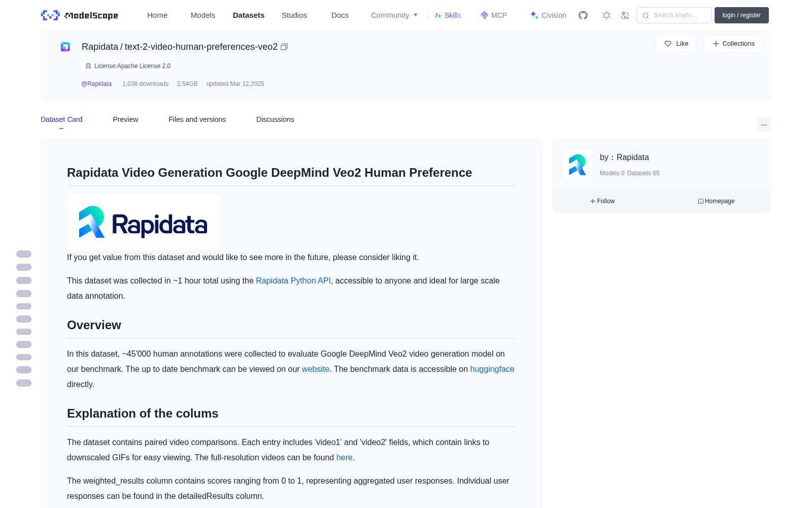This screenshot has width=812, height=508.
Task: Click the login / register button
Action: pos(741,15)
